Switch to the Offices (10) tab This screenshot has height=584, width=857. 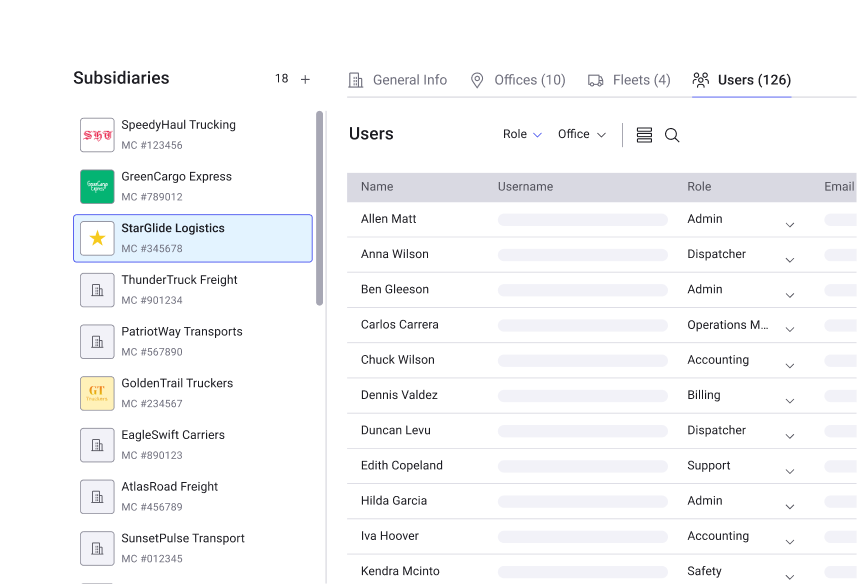tap(518, 80)
